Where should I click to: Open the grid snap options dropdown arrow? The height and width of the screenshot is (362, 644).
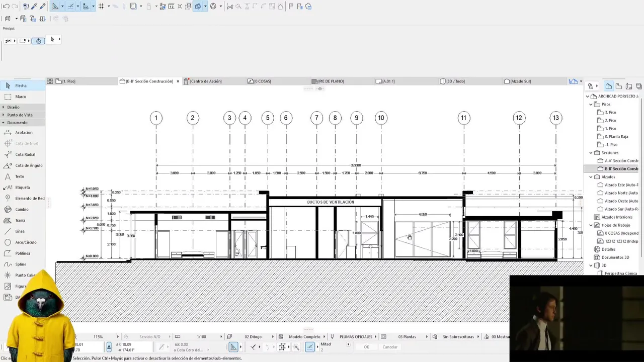coord(108,7)
